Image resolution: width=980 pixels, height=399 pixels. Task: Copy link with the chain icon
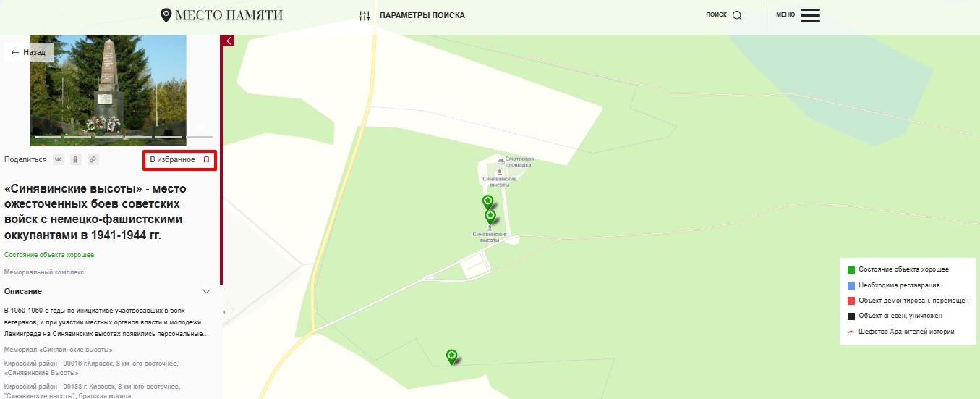pos(93,159)
